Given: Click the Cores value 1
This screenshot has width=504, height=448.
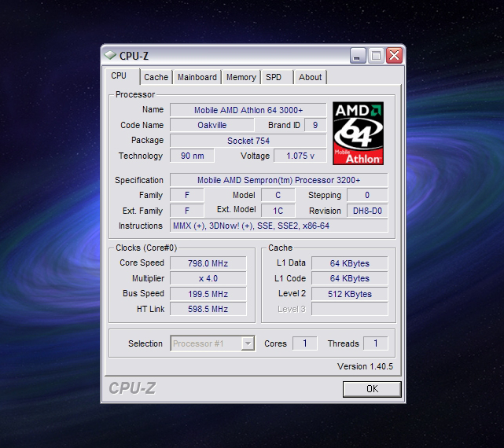Looking at the screenshot, I should (305, 343).
